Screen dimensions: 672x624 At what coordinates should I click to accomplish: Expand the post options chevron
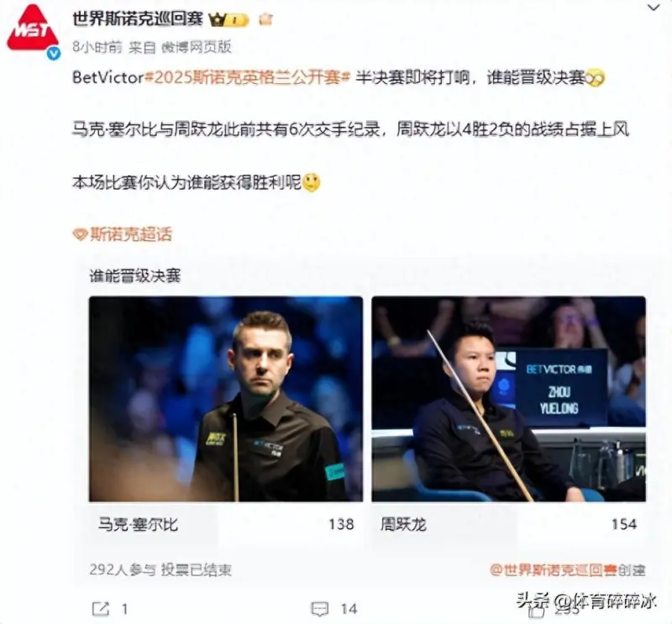(x=654, y=8)
